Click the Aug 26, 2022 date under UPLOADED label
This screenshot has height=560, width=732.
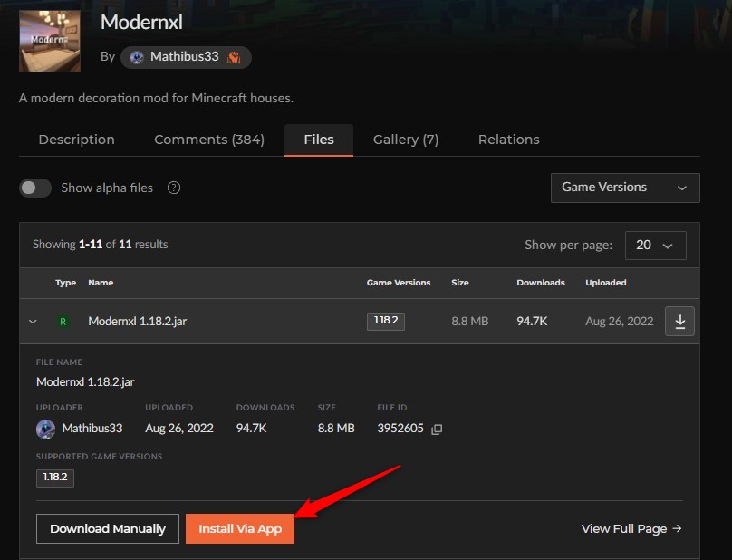click(x=179, y=429)
